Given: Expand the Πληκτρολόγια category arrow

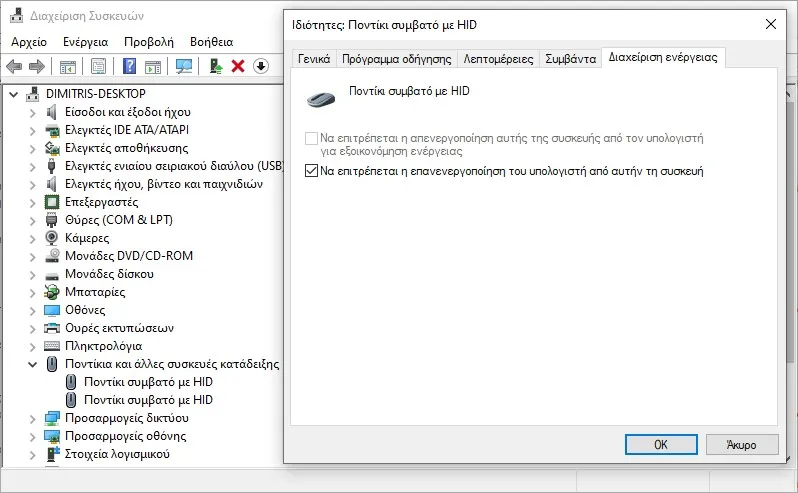Looking at the screenshot, I should point(33,346).
